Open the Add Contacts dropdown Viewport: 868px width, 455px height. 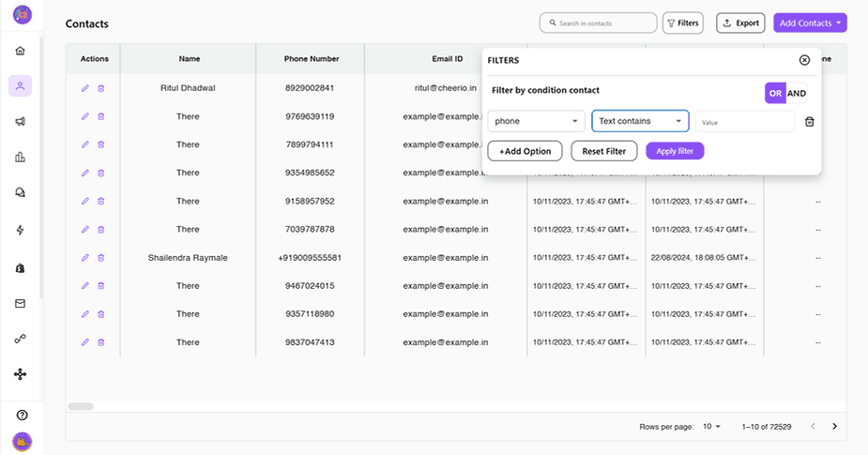tap(810, 23)
